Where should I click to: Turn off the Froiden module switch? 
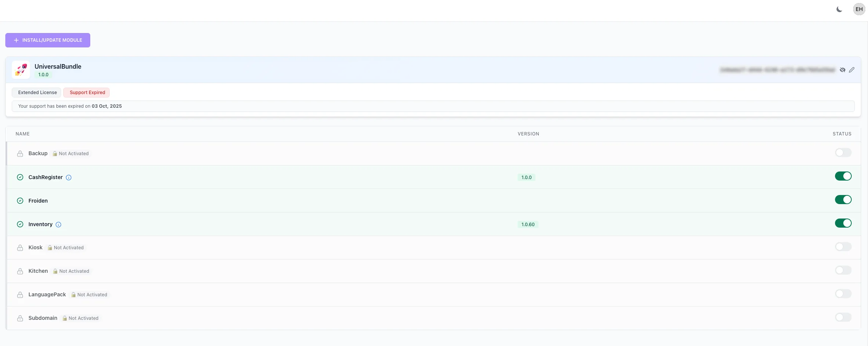[x=843, y=200]
